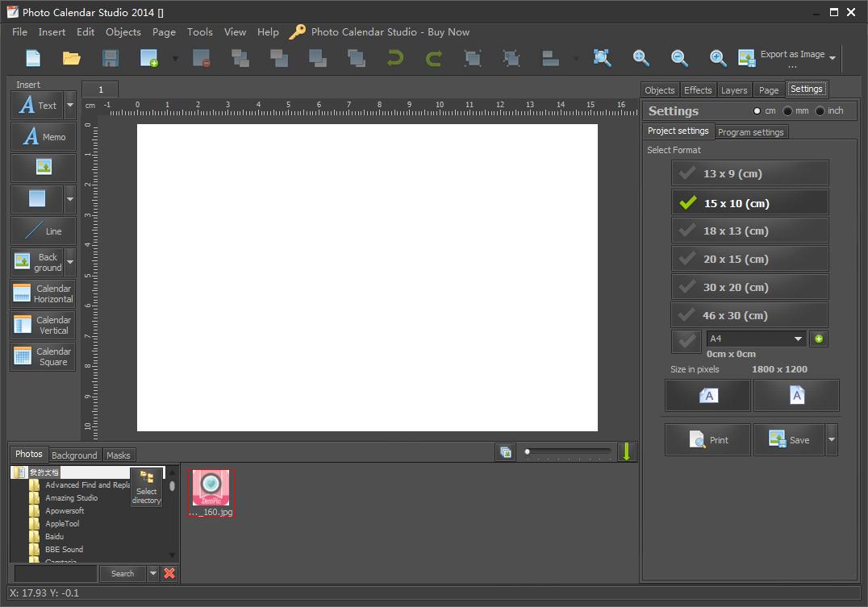
Task: Click the Print button
Action: 707,440
